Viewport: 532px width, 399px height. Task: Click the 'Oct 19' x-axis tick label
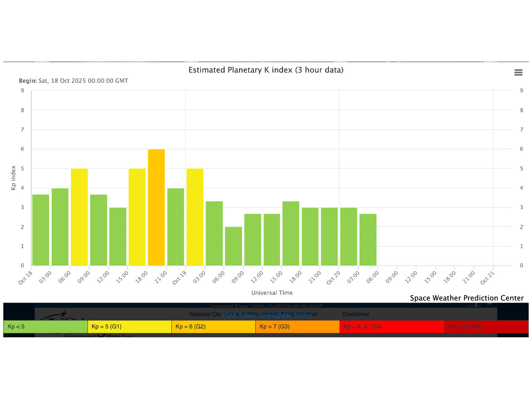(179, 278)
